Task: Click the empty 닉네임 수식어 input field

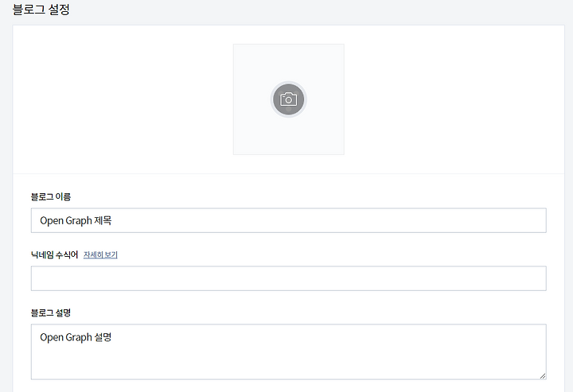Action: click(289, 278)
